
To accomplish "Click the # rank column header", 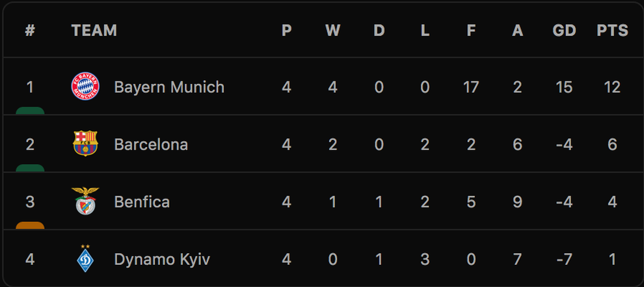I will [30, 31].
